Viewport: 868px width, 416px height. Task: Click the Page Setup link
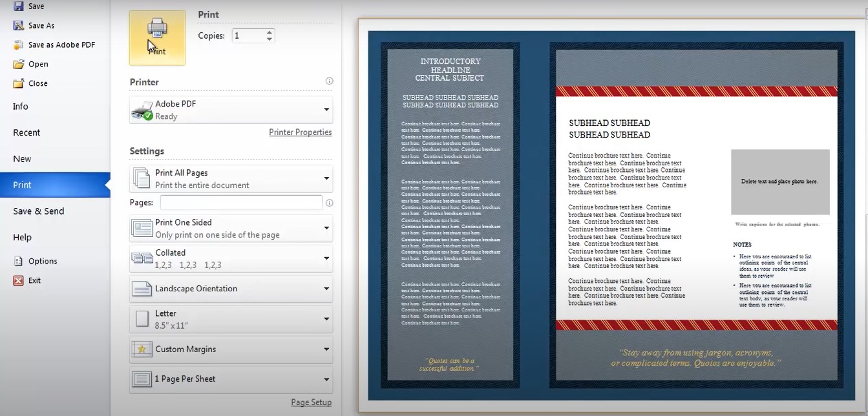(x=311, y=402)
